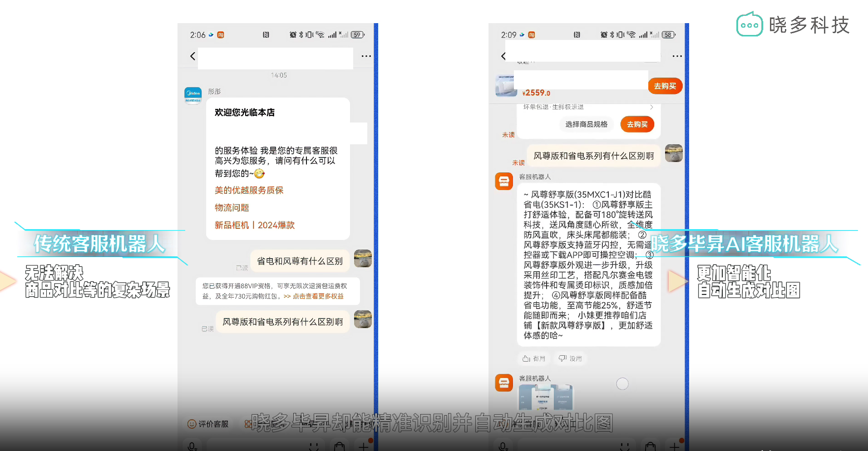The width and height of the screenshot is (868, 451).
Task: Tap the 欢迎您光临本店 greeting text
Action: (x=245, y=113)
